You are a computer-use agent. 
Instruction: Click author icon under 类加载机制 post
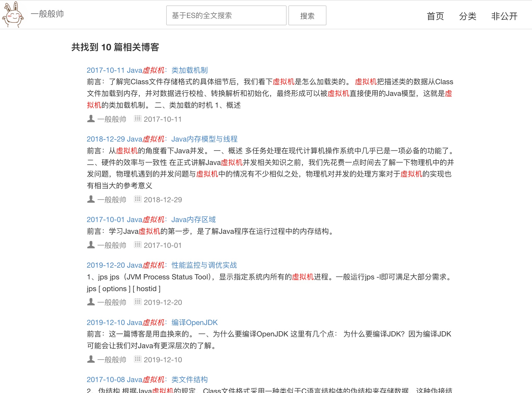tap(91, 119)
